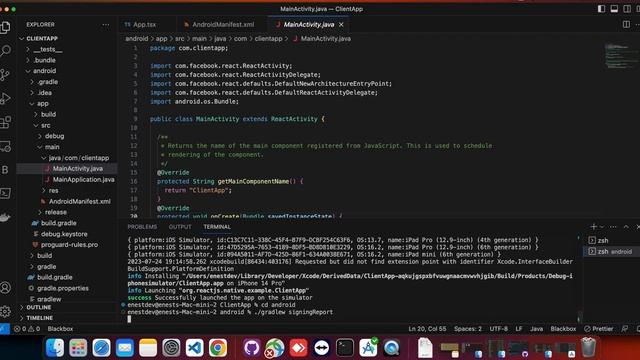Collapse the android folder
Viewport: 640px width, 360px height.
click(x=67, y=71)
